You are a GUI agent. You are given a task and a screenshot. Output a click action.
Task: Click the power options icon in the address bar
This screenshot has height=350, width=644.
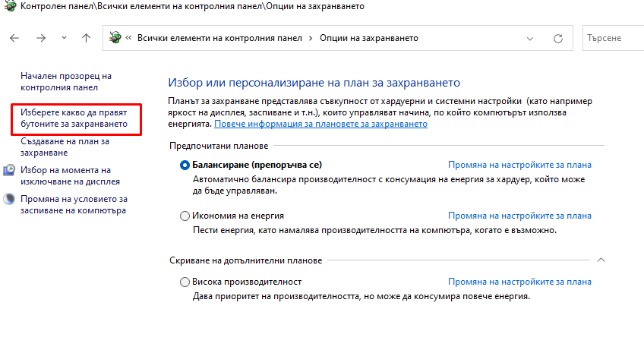(x=115, y=38)
